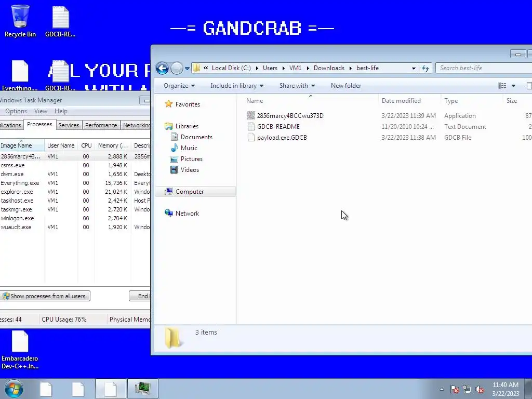
Task: Sort files by Size column
Action: point(517,101)
